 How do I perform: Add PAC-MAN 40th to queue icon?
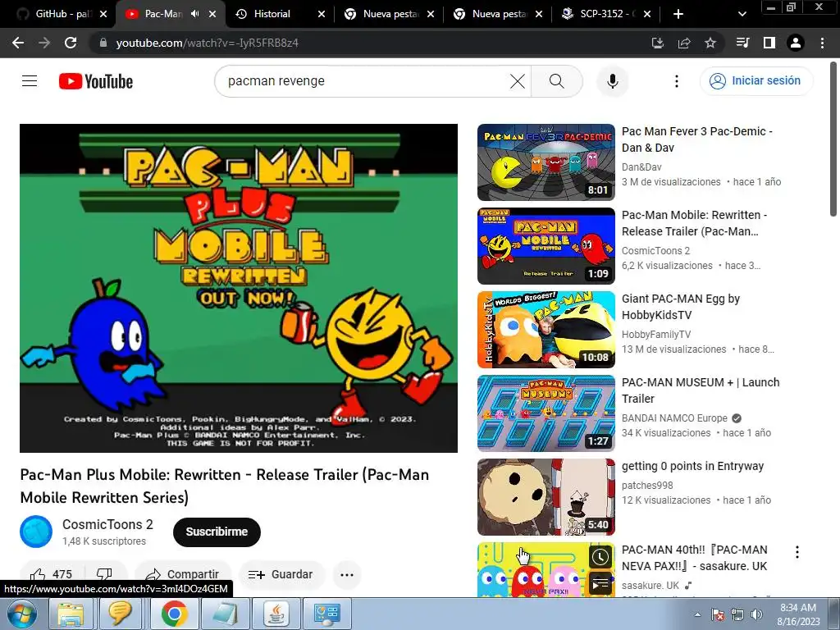[x=600, y=583]
